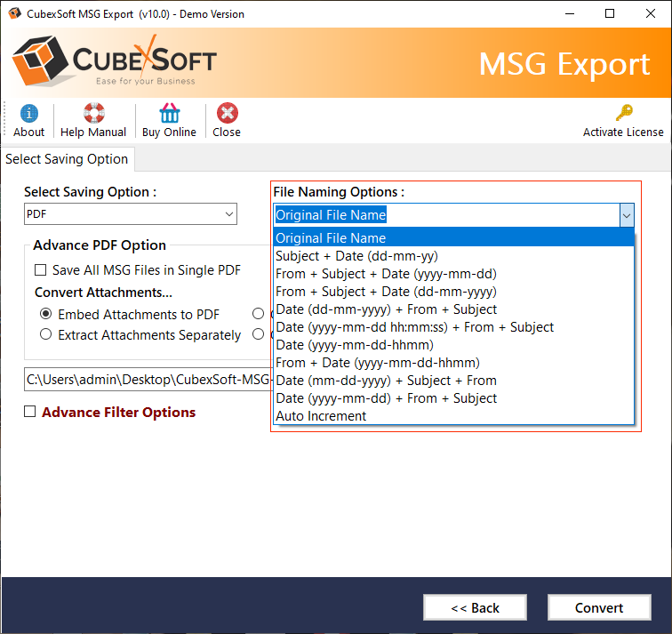This screenshot has height=634, width=672.
Task: Choose From + Date (yyyy-mm-dd-hhmm) option
Action: [453, 363]
